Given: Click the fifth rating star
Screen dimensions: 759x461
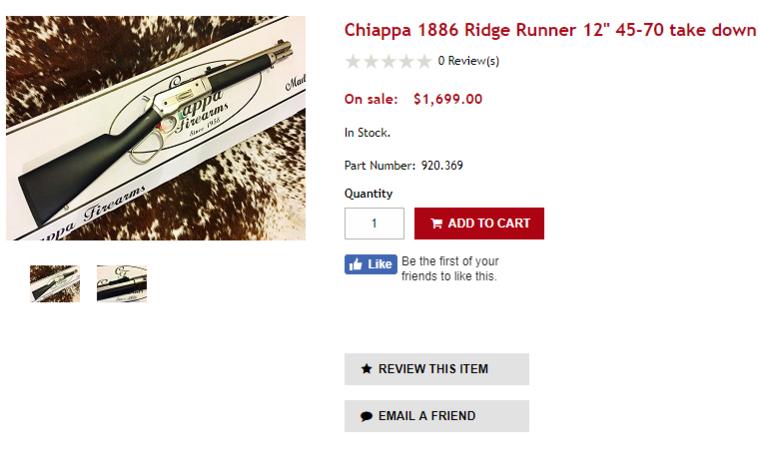Looking at the screenshot, I should (x=424, y=62).
